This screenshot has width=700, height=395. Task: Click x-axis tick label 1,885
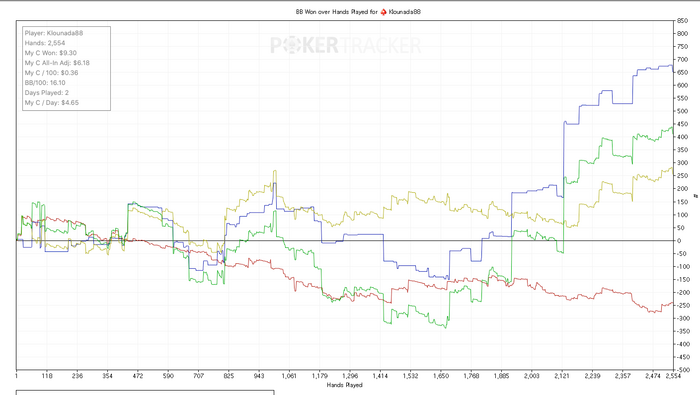coord(501,376)
